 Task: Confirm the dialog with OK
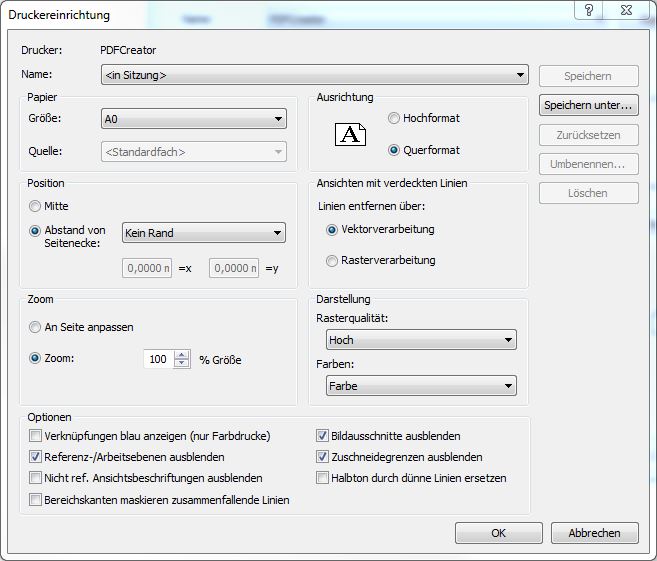pyautogui.click(x=498, y=533)
